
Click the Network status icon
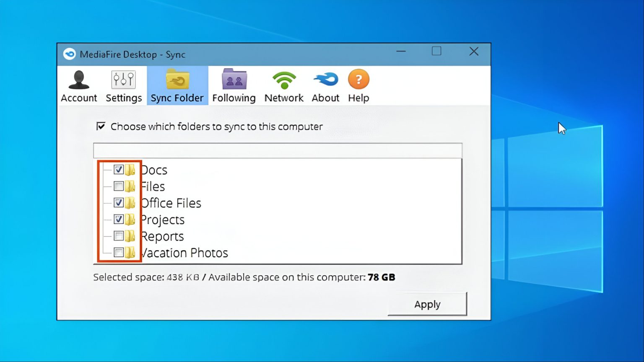coord(284,80)
